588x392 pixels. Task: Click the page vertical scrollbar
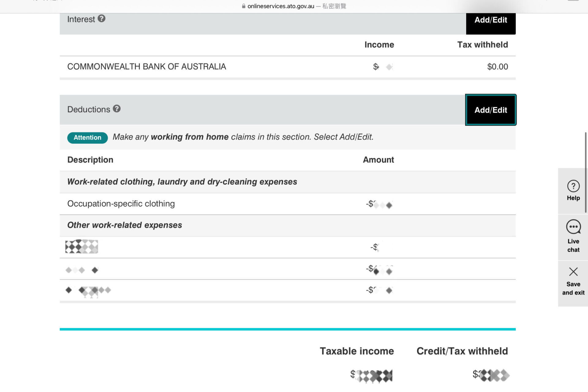click(586, 172)
